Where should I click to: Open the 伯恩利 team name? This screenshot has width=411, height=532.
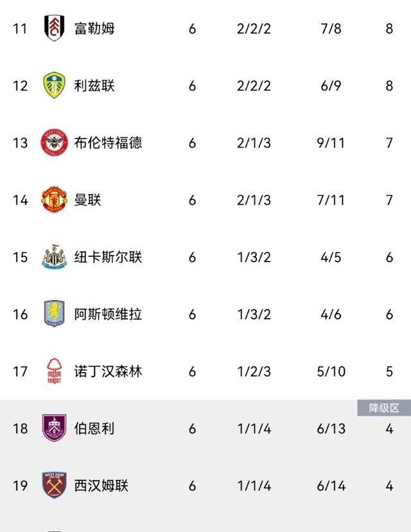94,428
